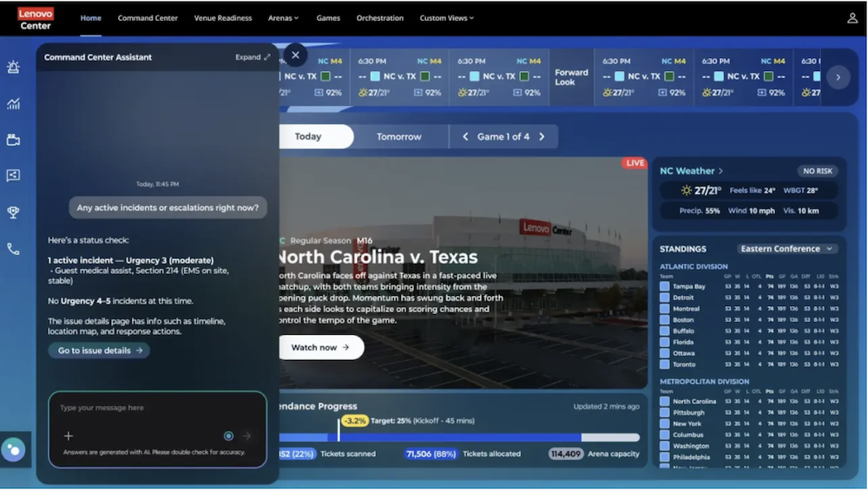
Task: Open the trophy icon in sidebar
Action: [13, 212]
